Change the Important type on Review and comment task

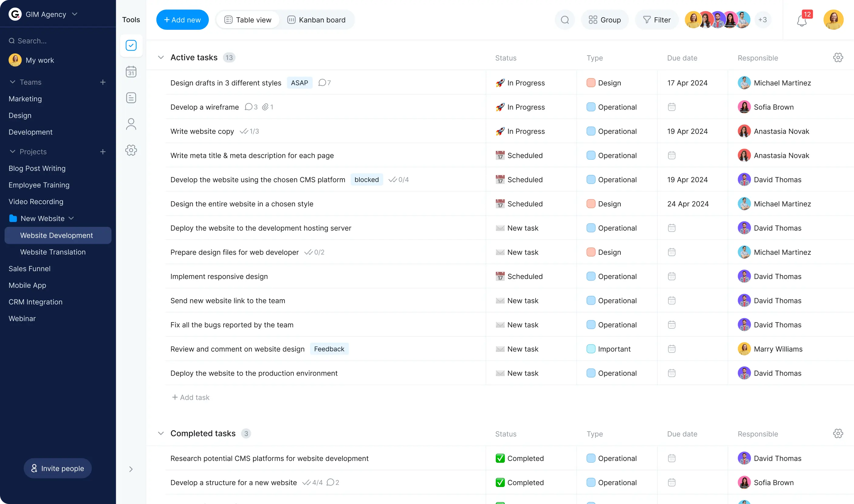pos(609,349)
